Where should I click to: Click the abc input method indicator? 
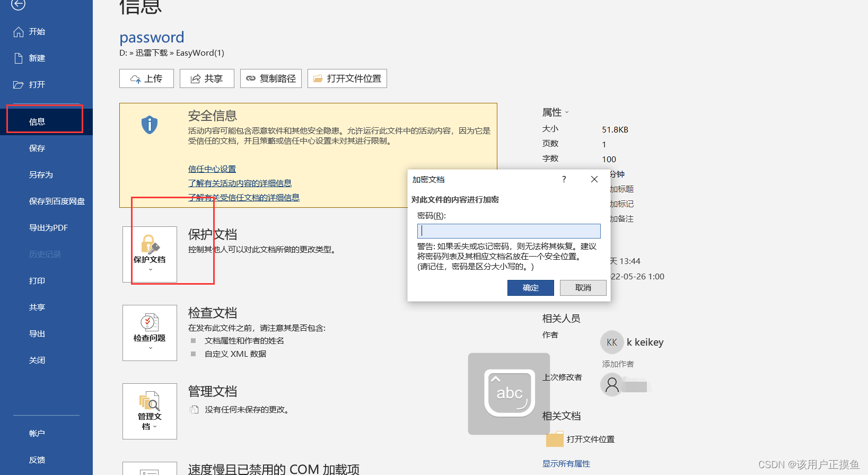(509, 393)
